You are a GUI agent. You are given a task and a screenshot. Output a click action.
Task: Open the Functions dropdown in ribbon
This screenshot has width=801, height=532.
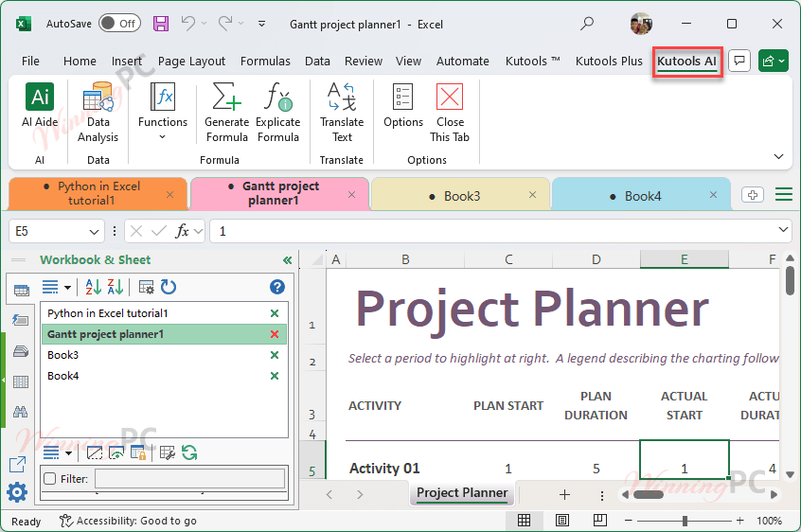tap(163, 113)
